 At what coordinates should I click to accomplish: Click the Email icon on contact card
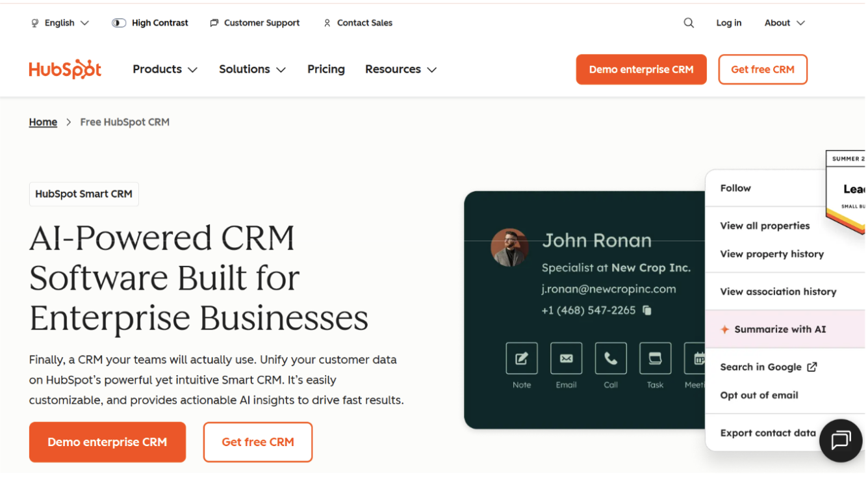[566, 358]
